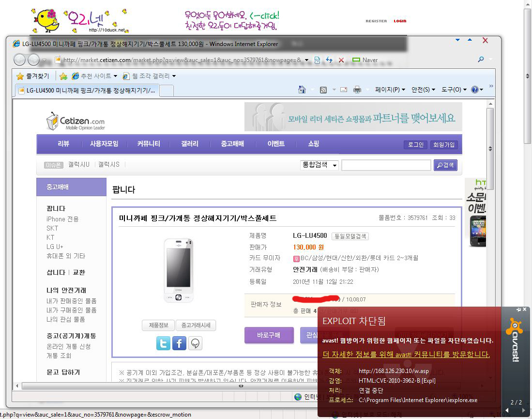Focus the Cetizen search text field
The image size is (532, 419).
click(x=386, y=165)
